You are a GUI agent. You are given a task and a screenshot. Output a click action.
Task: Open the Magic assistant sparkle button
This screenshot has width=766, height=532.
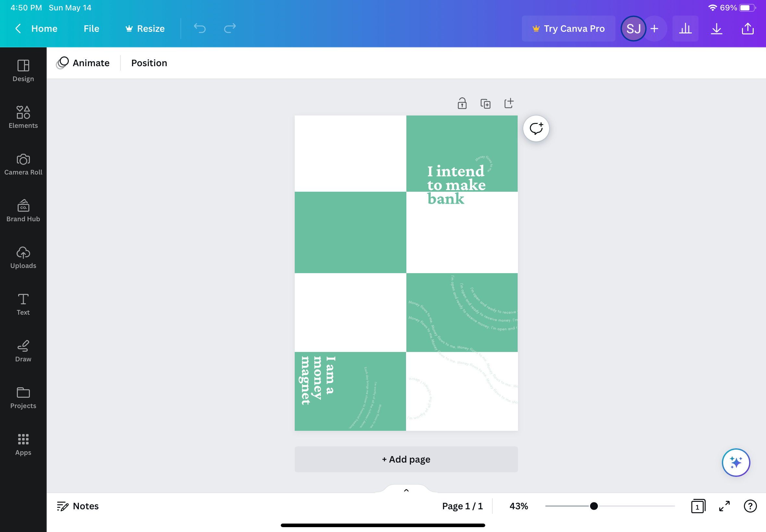coord(736,462)
